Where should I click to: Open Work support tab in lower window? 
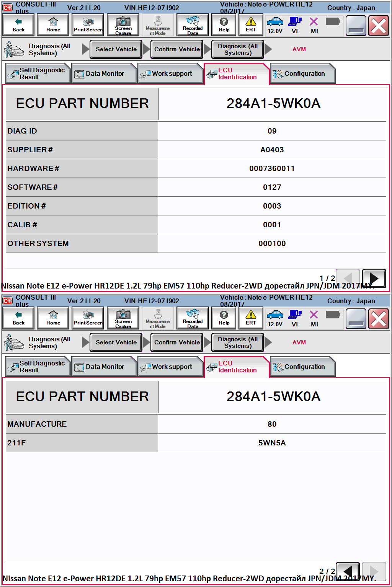(170, 367)
